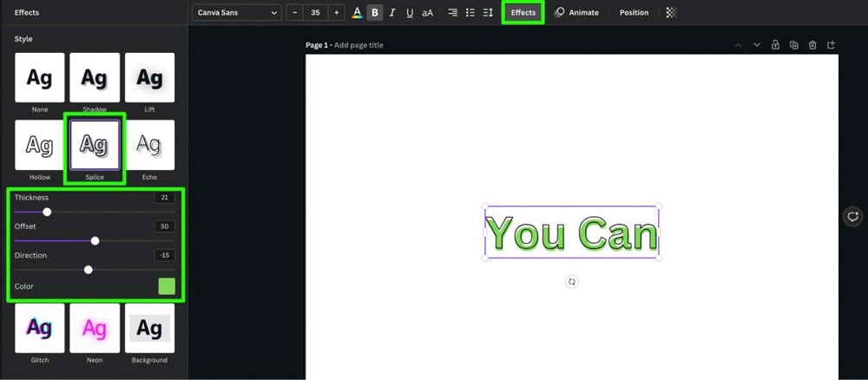868x380 pixels.
Task: Collapse the page with the up chevron
Action: pos(738,45)
